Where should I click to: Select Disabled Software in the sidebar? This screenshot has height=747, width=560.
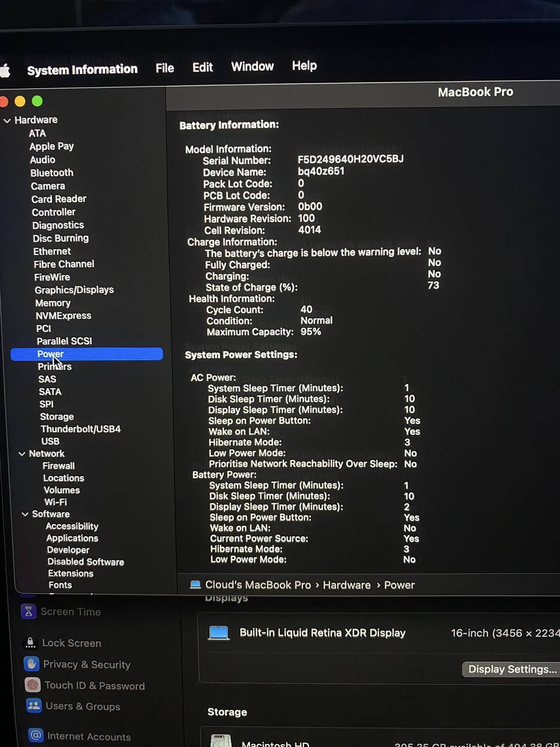pos(86,562)
